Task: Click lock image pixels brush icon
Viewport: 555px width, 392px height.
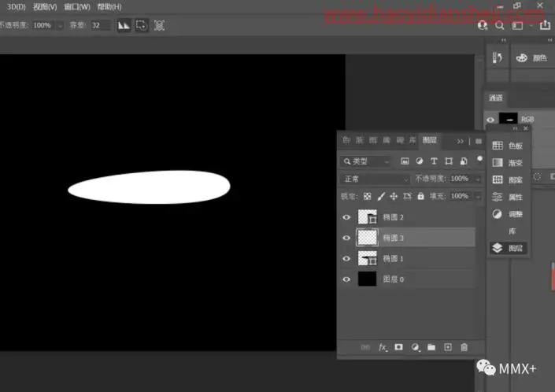Action: [x=381, y=196]
